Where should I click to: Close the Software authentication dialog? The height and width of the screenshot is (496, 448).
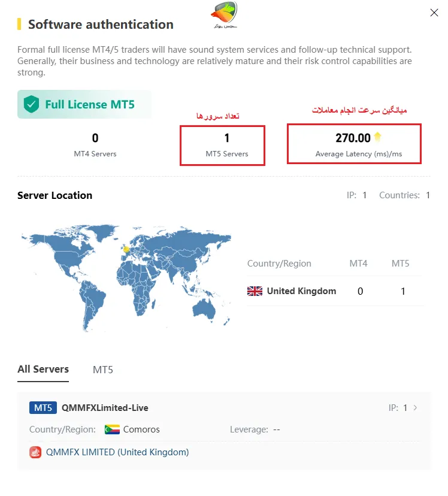[x=434, y=12]
